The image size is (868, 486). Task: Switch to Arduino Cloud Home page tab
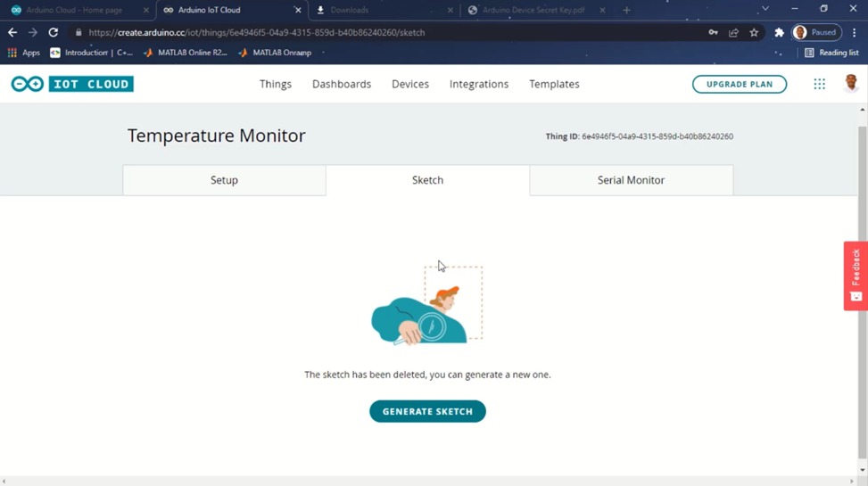pyautogui.click(x=74, y=10)
